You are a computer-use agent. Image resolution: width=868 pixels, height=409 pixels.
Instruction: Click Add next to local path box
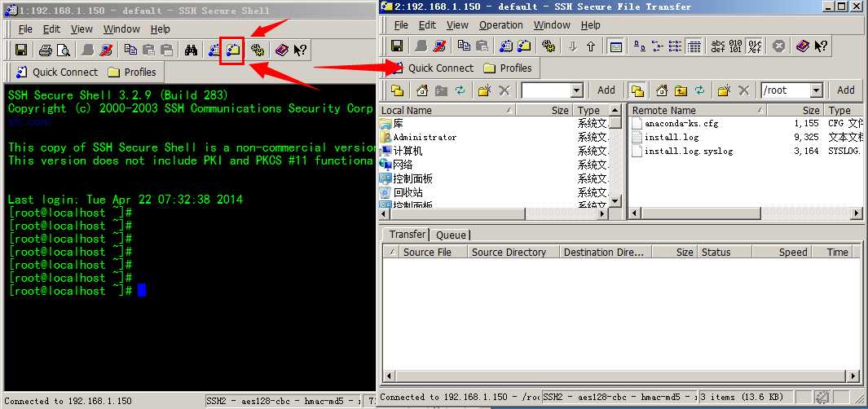pos(606,90)
